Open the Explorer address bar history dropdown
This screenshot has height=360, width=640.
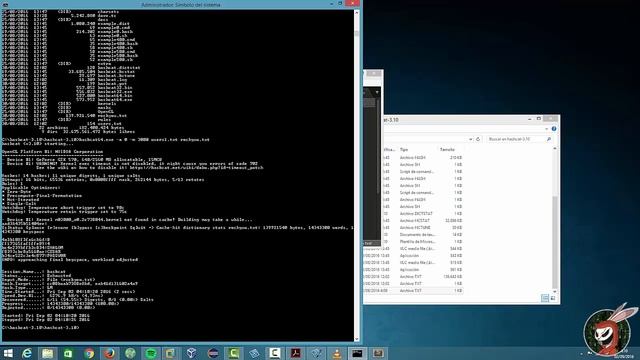click(x=471, y=139)
